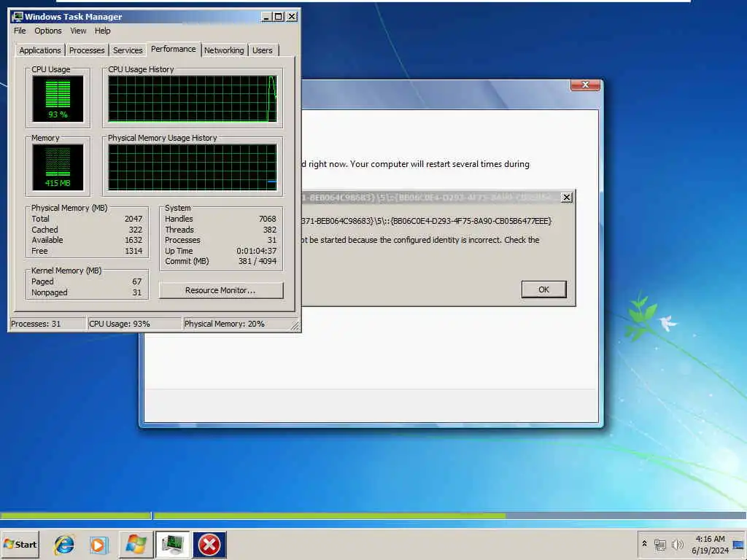This screenshot has height=560, width=747.
Task: Click the Physical Memory Usage History graph
Action: pos(193,168)
